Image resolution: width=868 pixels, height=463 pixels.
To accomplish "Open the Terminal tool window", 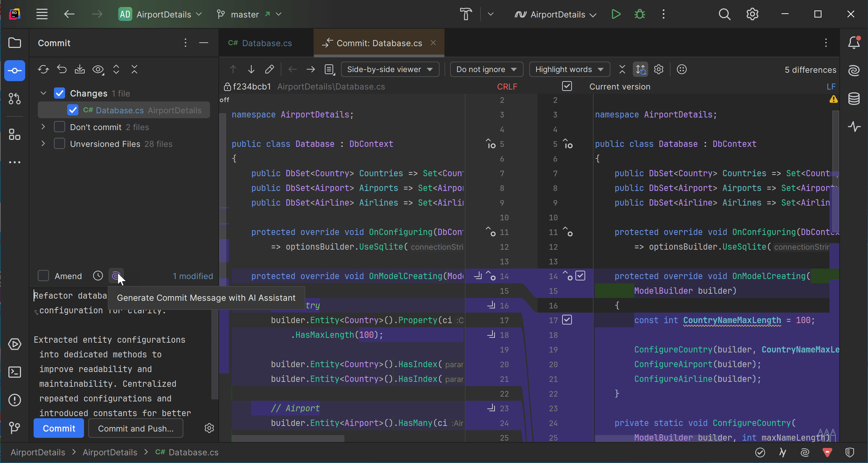I will (x=15, y=372).
